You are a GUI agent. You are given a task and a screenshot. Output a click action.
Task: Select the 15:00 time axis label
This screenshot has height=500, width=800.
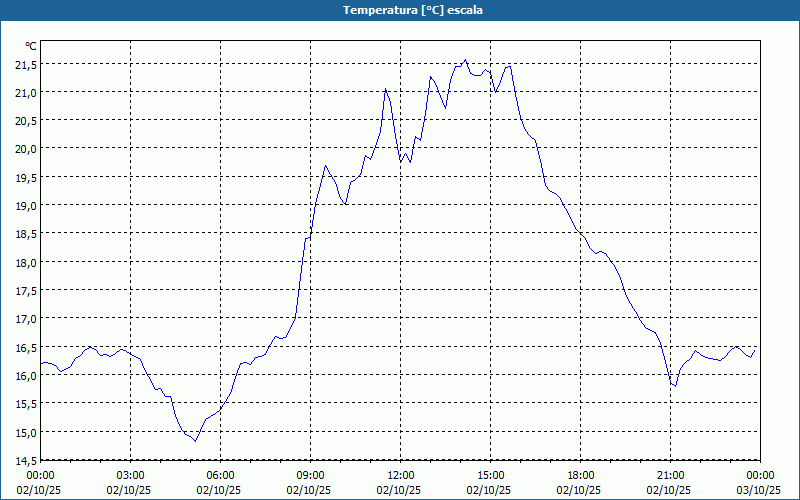click(491, 475)
